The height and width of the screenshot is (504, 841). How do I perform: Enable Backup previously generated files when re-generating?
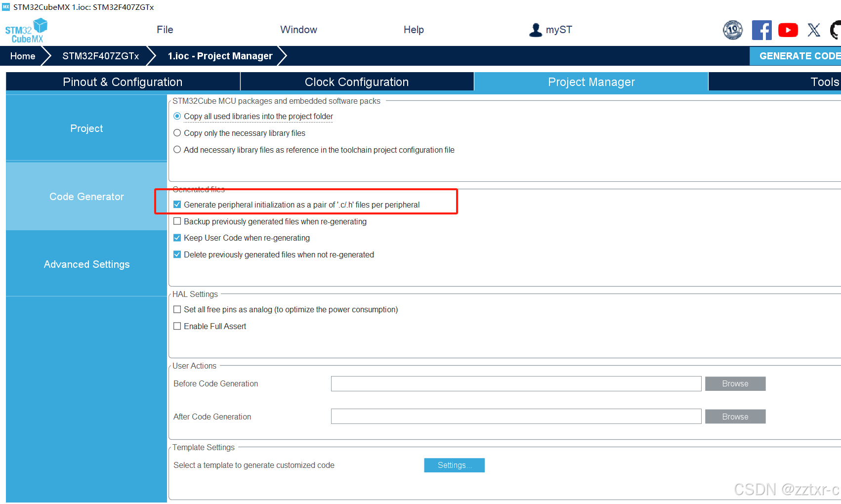pyautogui.click(x=177, y=221)
